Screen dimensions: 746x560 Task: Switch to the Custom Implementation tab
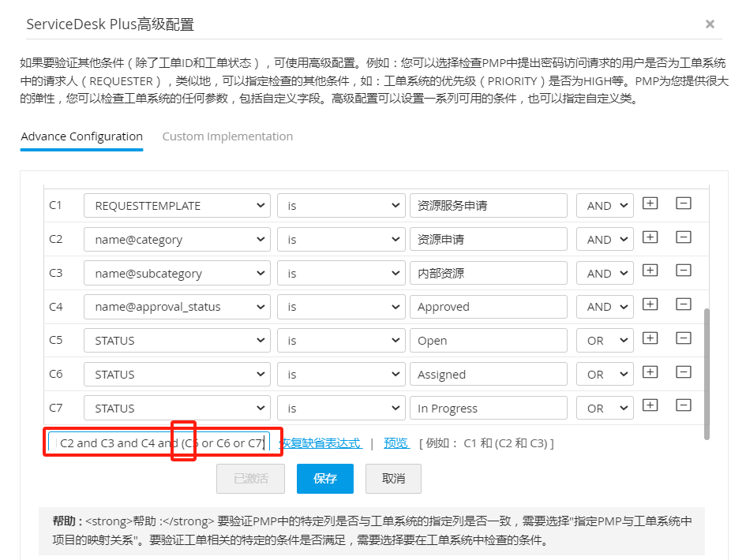(227, 136)
